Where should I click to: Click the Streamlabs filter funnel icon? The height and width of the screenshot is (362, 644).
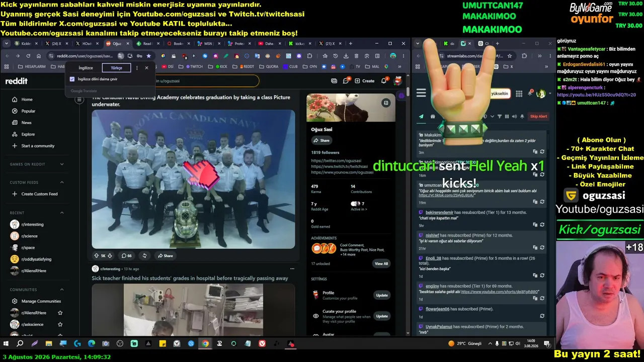[499, 117]
